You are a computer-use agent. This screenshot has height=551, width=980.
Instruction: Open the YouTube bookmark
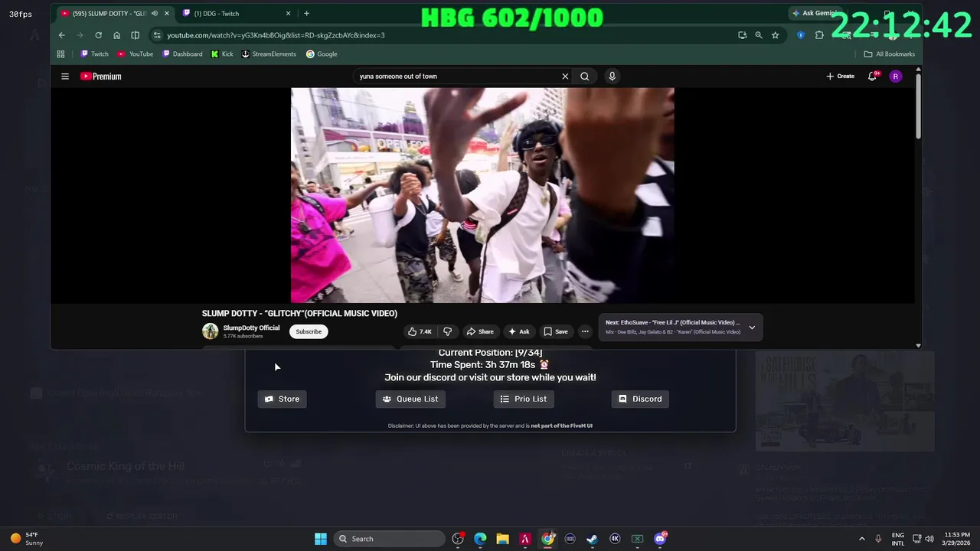pos(136,54)
